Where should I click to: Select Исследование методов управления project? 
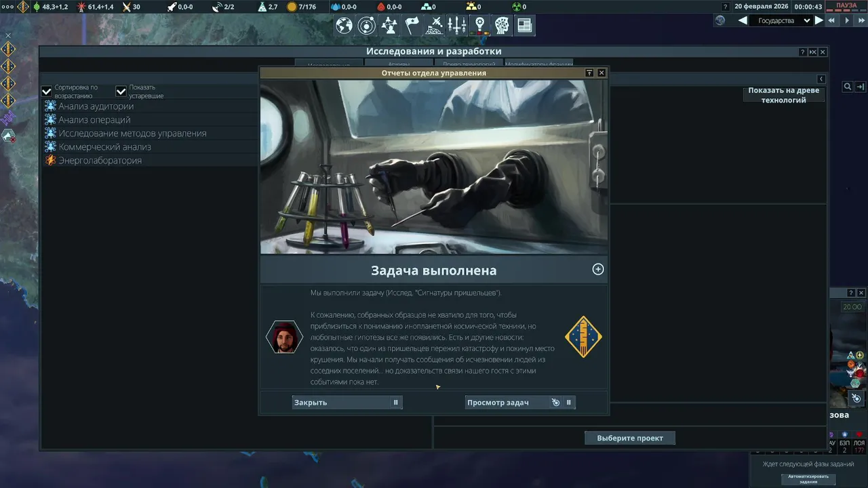[149, 134]
